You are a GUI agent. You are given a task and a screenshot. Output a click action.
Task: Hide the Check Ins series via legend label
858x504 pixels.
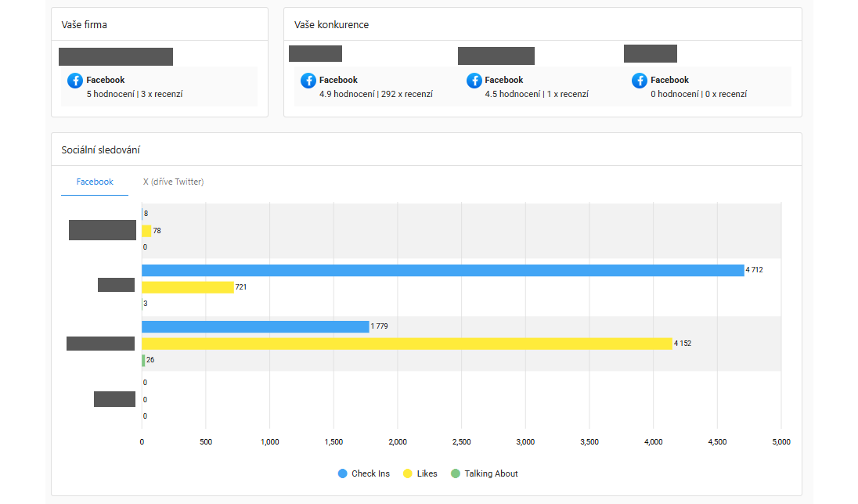[370, 473]
